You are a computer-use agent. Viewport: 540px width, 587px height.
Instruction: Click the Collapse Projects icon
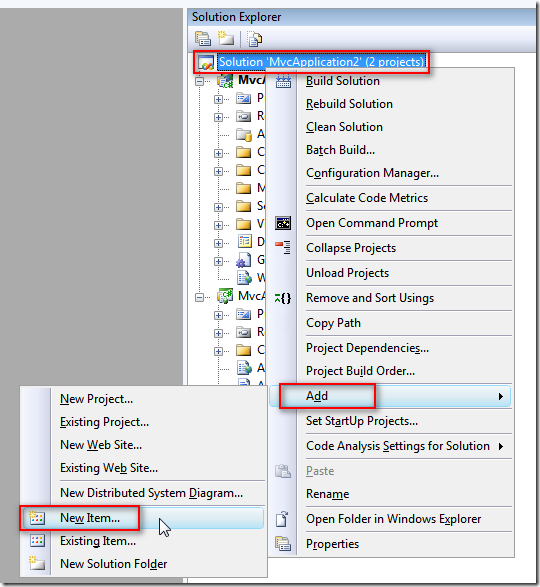[283, 247]
